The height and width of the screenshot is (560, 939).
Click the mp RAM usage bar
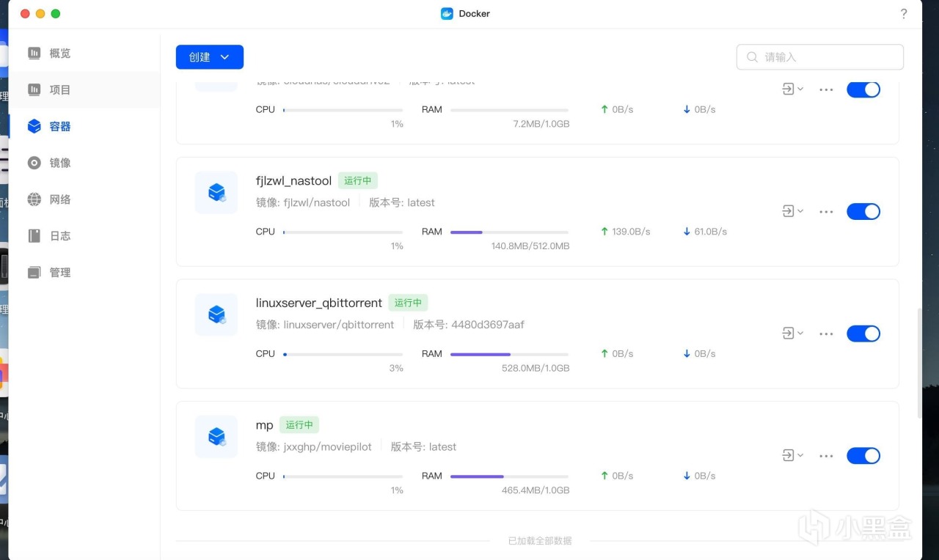pos(509,476)
